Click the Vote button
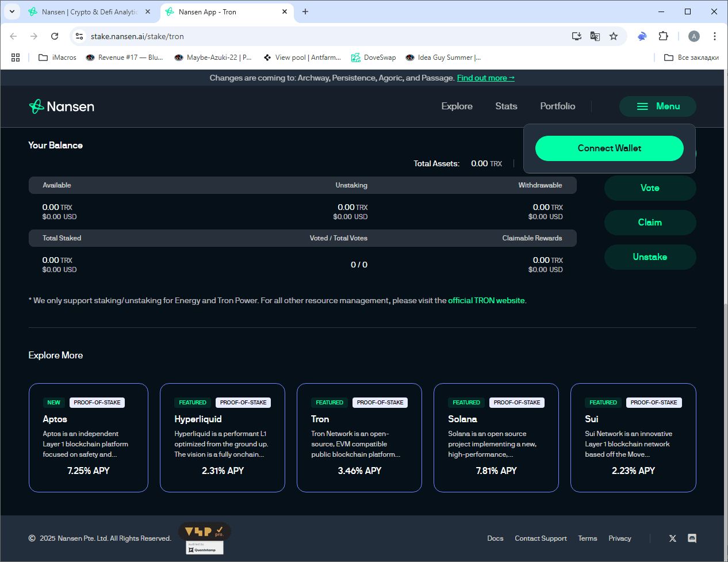Viewport: 728px width, 562px height. (650, 188)
